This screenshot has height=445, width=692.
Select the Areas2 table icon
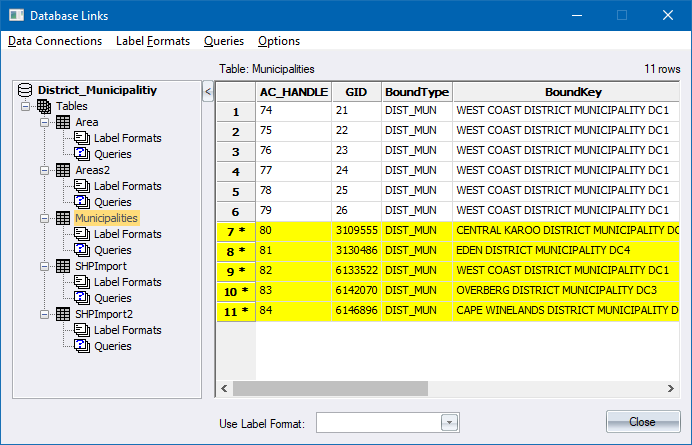click(x=63, y=170)
